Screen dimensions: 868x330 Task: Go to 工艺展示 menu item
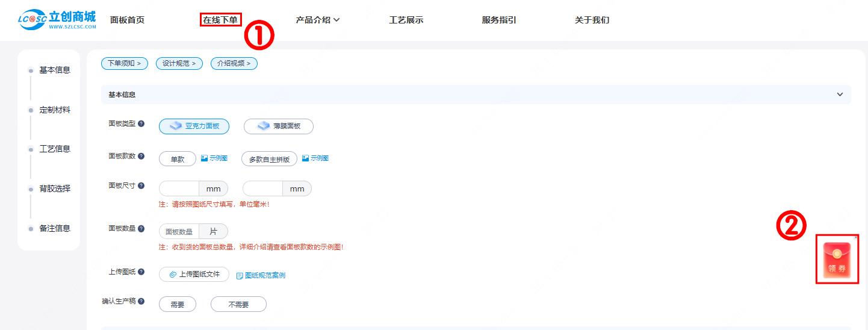tap(406, 20)
